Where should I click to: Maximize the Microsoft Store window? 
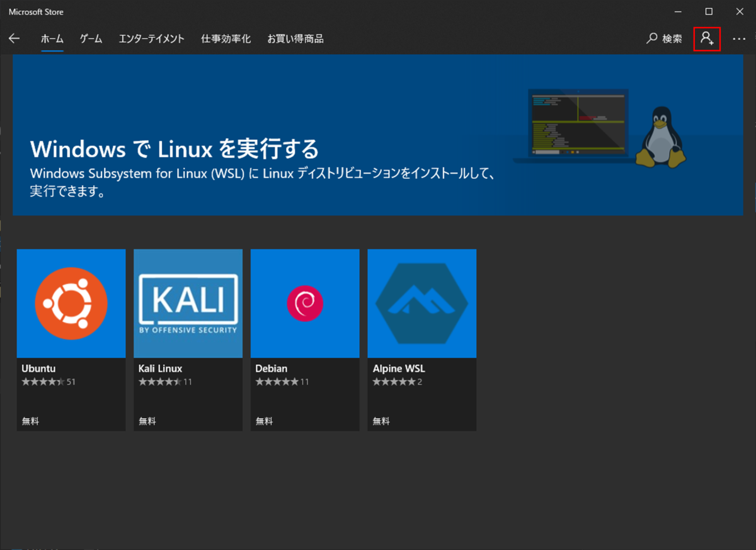point(709,11)
